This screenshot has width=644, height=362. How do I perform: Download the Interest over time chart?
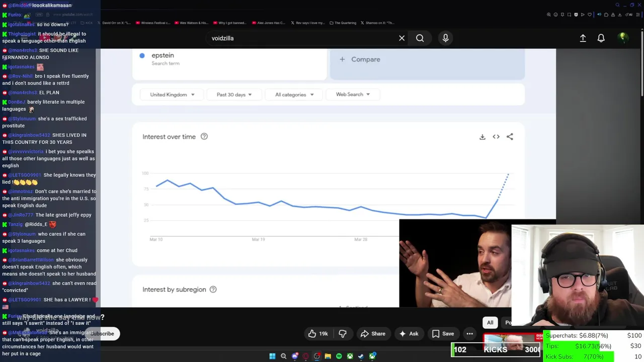click(x=482, y=137)
